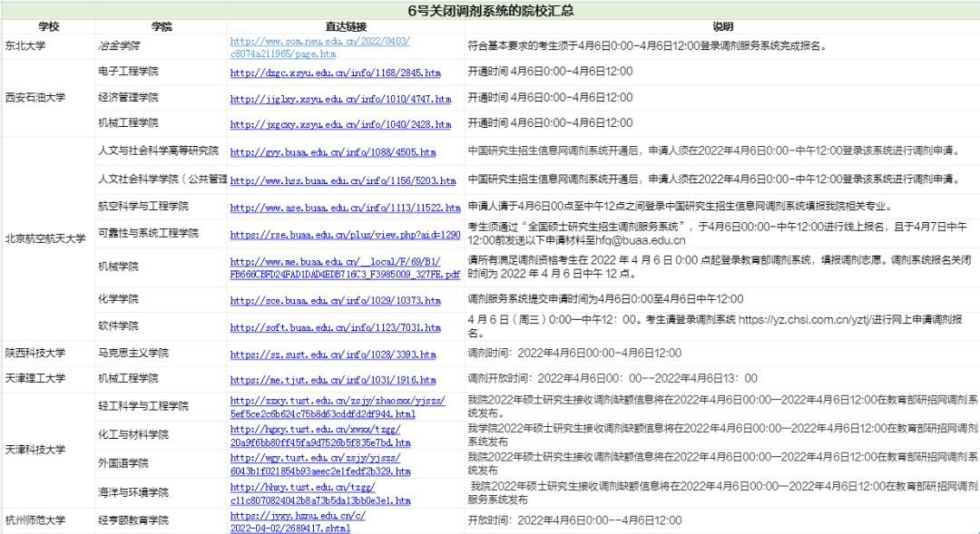Select the 航空科学与工程学院 cell
Image resolution: width=980 pixels, height=534 pixels.
(162, 207)
